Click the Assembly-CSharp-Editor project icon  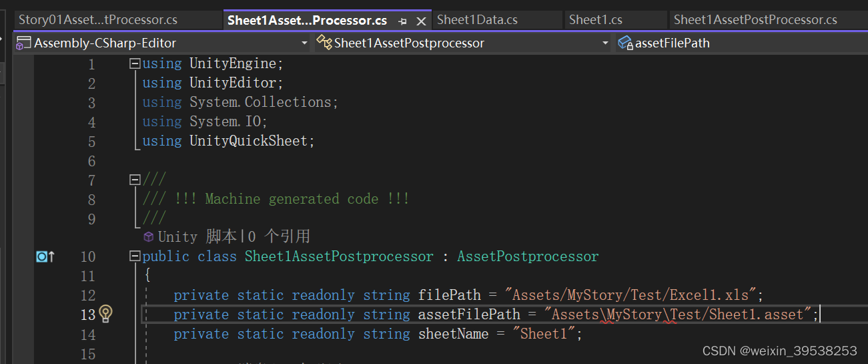(23, 43)
